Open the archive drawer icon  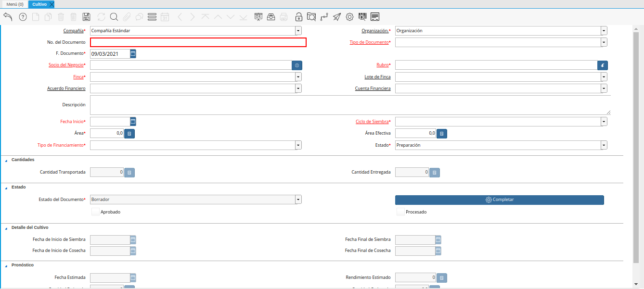point(271,17)
